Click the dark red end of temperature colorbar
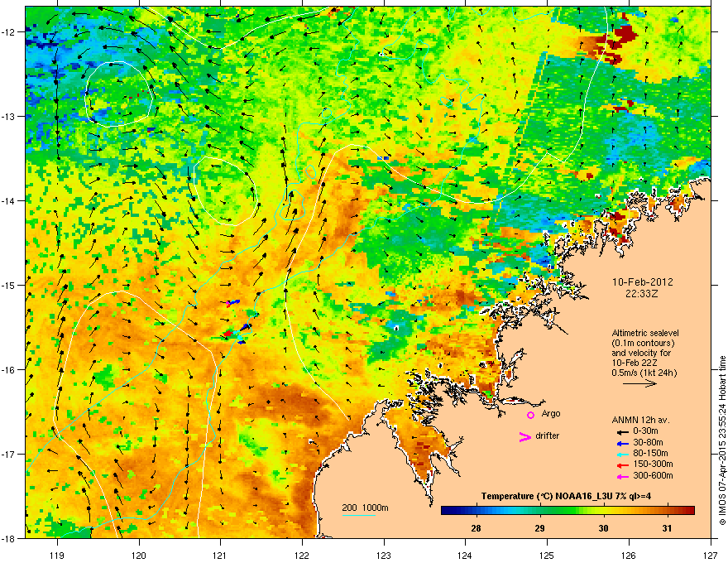Viewport: 728px width, 563px height. (689, 511)
